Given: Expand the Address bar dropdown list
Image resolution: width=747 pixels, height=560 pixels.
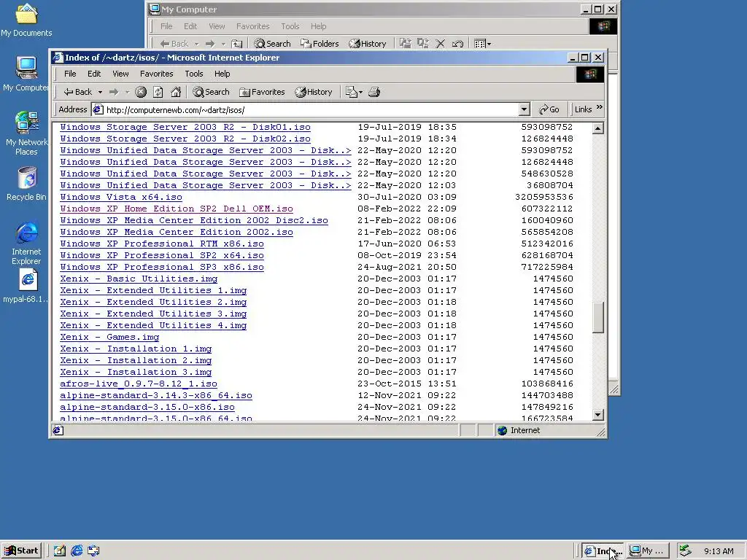Looking at the screenshot, I should point(524,109).
